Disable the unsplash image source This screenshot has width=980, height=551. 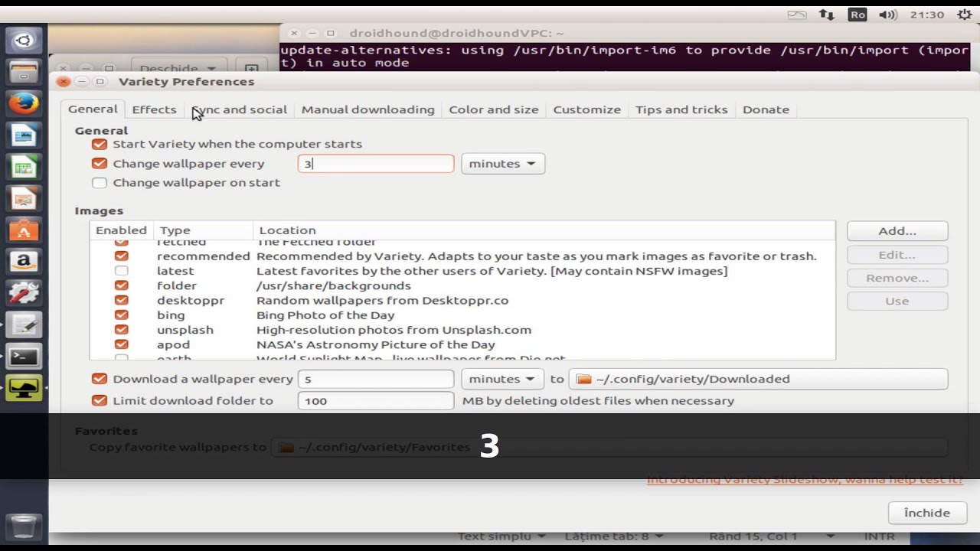tap(122, 330)
